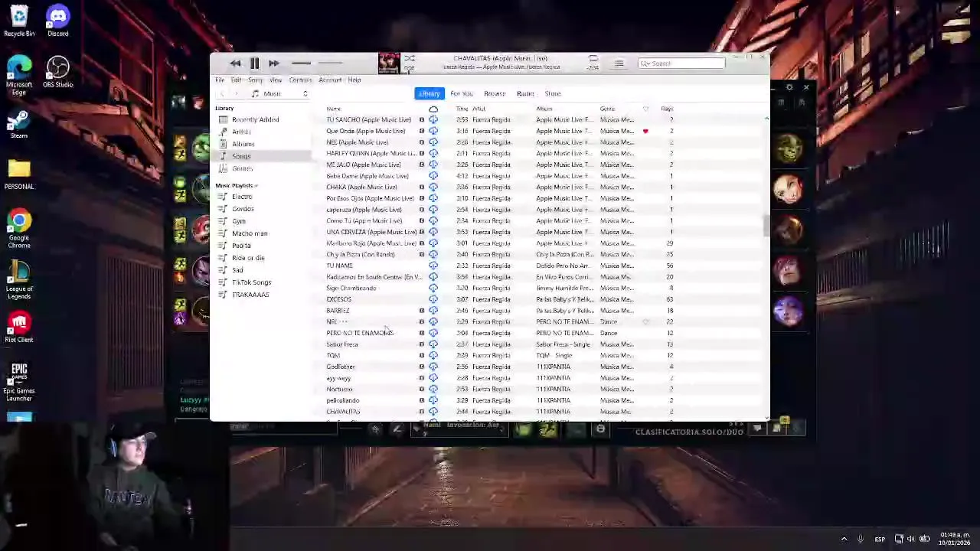This screenshot has height=551, width=980.
Task: Open the TikTok Songs playlist
Action: tap(252, 282)
